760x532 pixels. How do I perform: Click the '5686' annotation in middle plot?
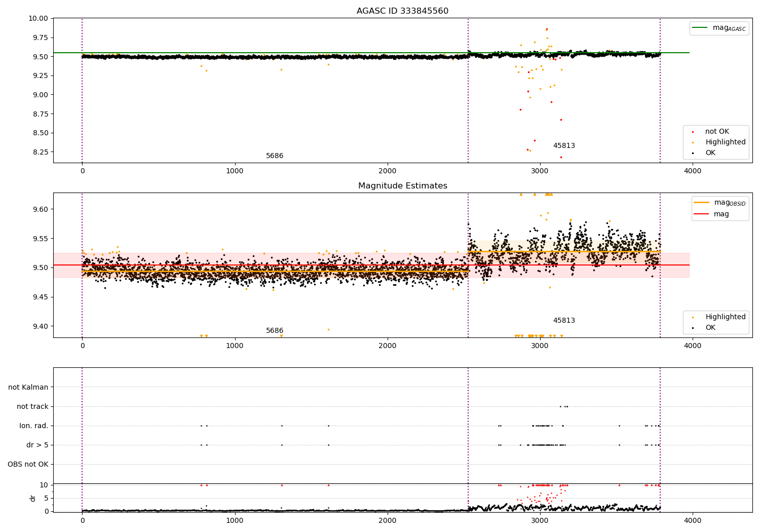275,331
